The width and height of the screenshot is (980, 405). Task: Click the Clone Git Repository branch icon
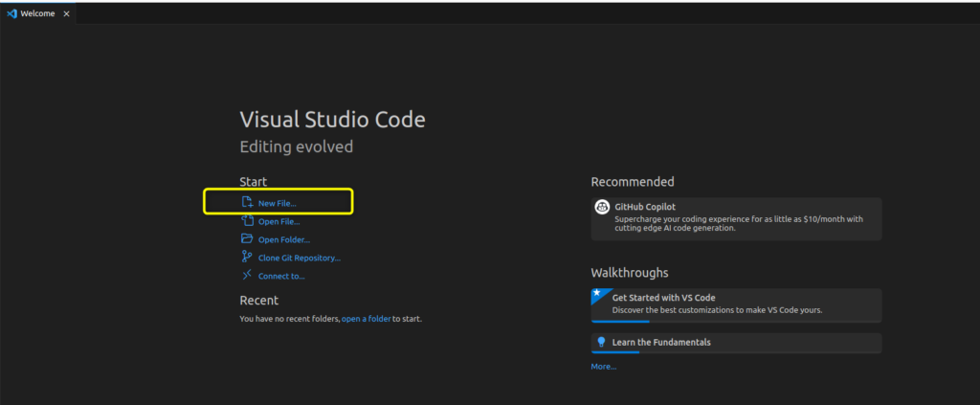[x=247, y=258]
